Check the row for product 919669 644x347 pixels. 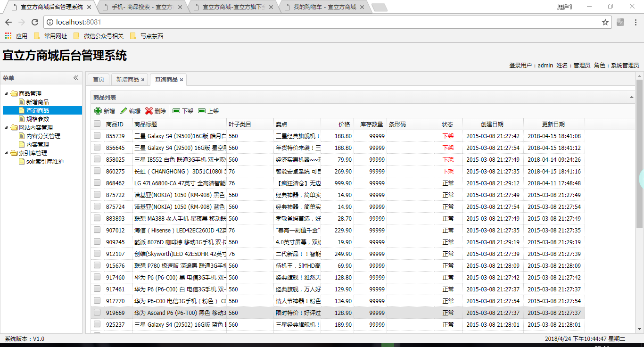coord(97,312)
